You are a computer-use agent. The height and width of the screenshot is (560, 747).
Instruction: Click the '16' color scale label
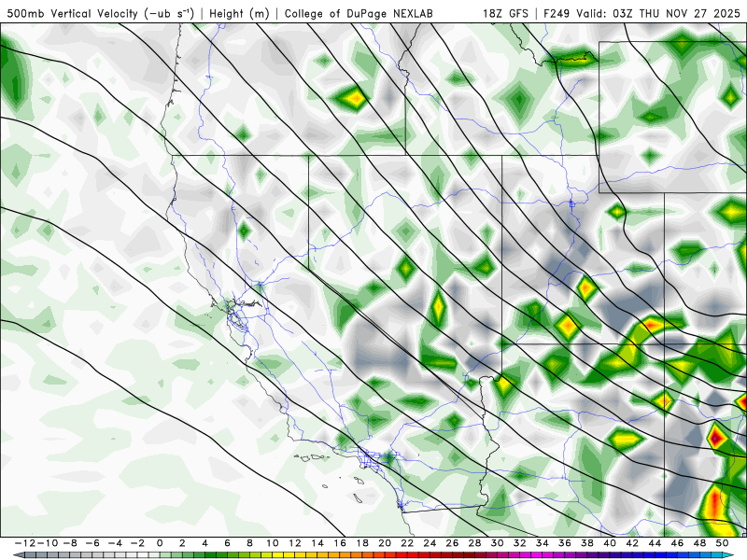(340, 543)
